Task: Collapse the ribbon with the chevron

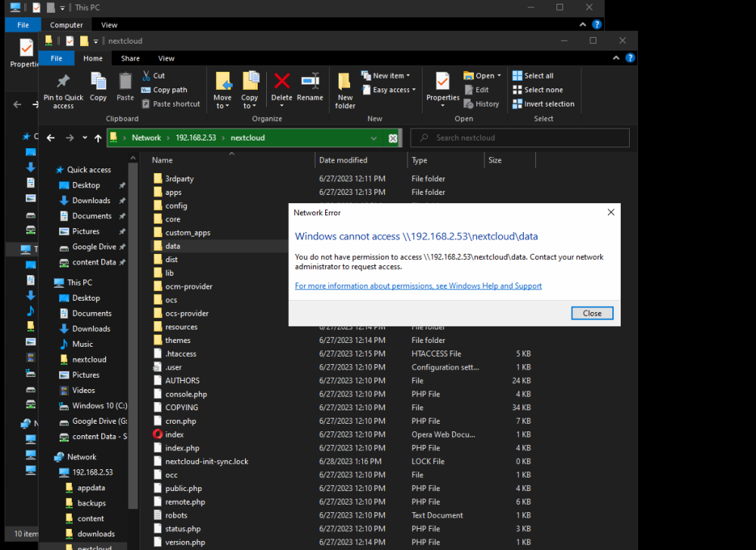Action: click(x=615, y=58)
